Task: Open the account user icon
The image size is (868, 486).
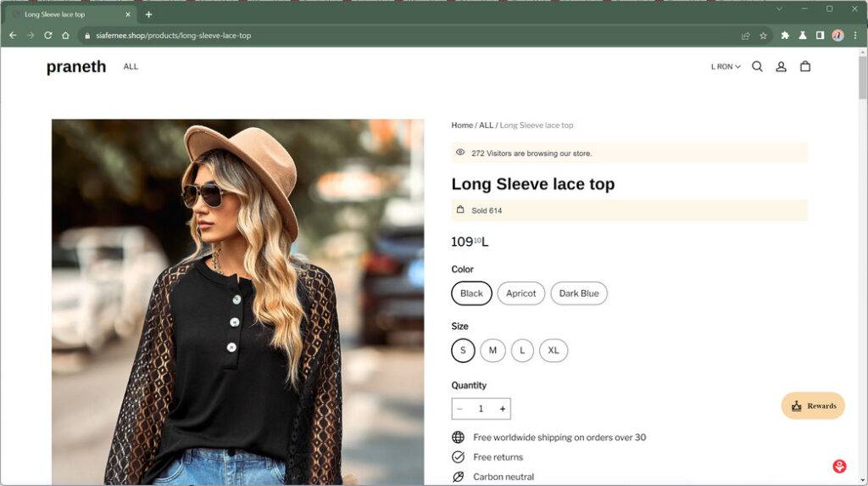Action: point(781,66)
